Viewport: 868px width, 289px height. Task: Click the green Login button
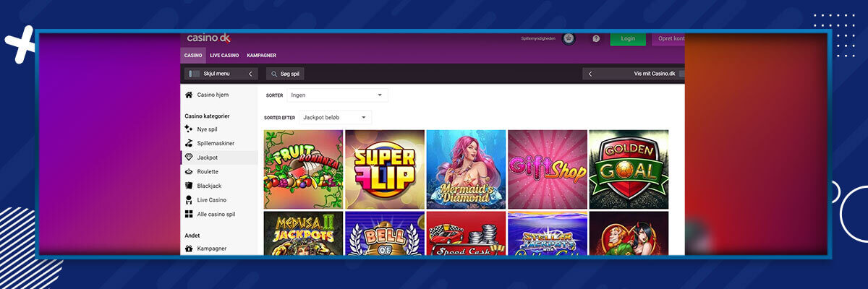pyautogui.click(x=628, y=38)
